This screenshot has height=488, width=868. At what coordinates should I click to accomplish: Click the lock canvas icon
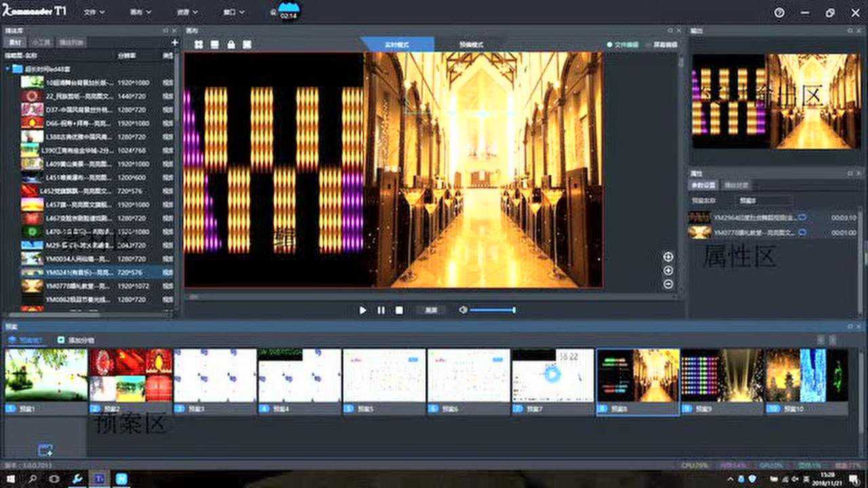[x=231, y=44]
